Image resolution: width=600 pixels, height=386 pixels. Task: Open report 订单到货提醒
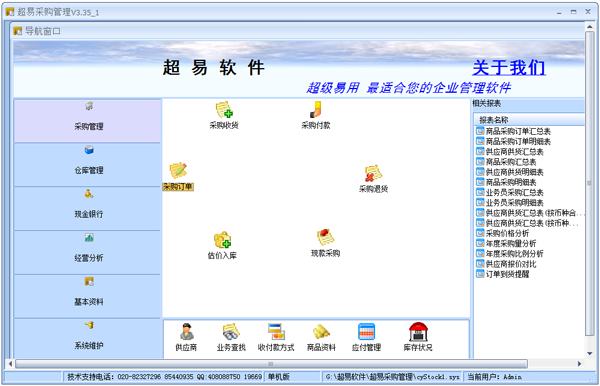coord(503,274)
